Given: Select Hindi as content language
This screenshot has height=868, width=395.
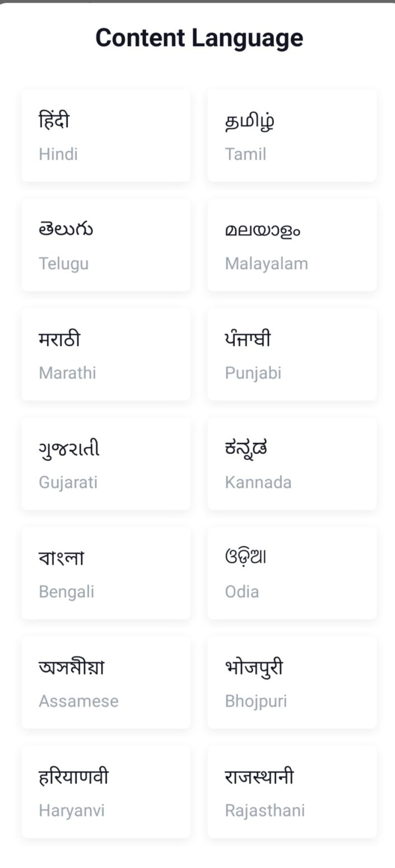Looking at the screenshot, I should click(x=106, y=136).
